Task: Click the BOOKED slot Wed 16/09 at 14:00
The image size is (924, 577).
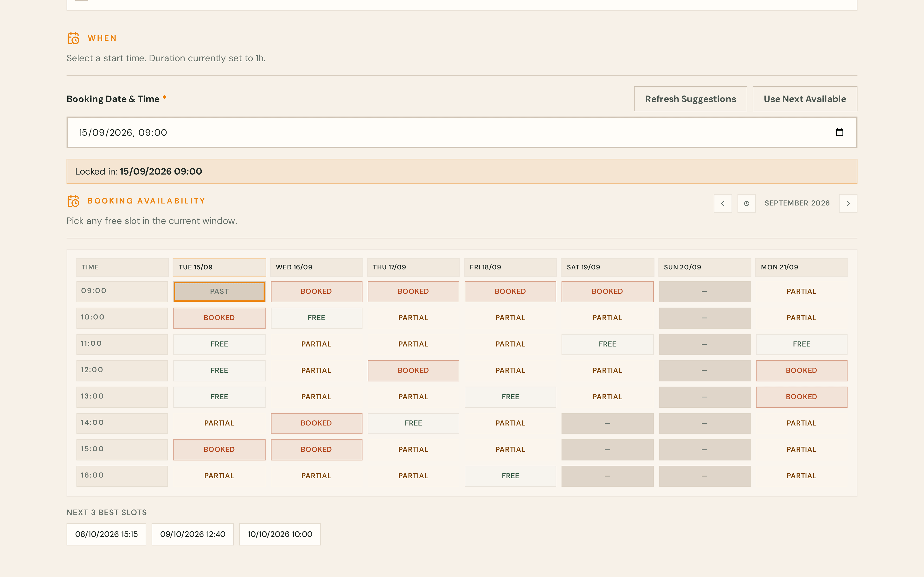Action: point(316,423)
